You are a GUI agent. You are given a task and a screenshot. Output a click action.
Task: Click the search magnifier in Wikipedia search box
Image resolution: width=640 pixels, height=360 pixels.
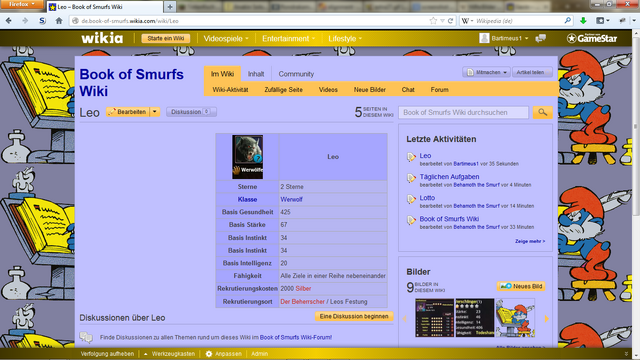coord(567,20)
